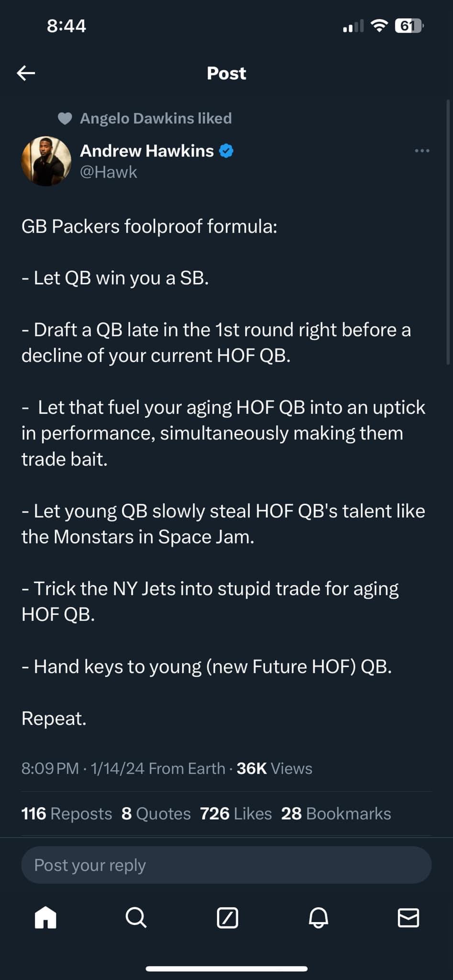Viewport: 453px width, 980px height.
Task: View the 726 Likes list
Action: 236,813
